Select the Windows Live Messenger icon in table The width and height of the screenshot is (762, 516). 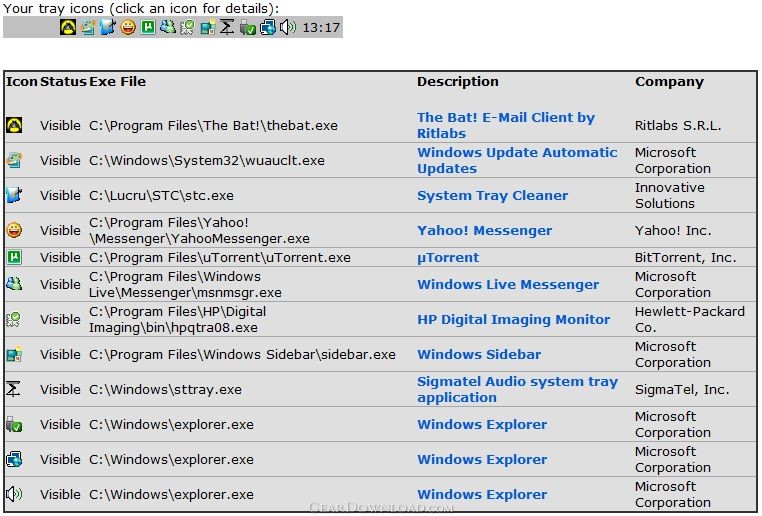point(14,284)
